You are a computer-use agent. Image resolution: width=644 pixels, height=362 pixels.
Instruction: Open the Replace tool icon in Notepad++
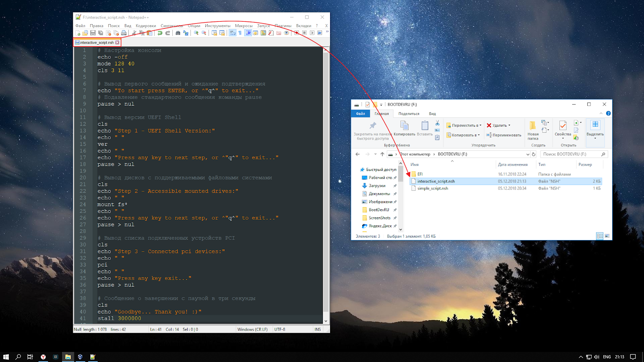pyautogui.click(x=186, y=33)
